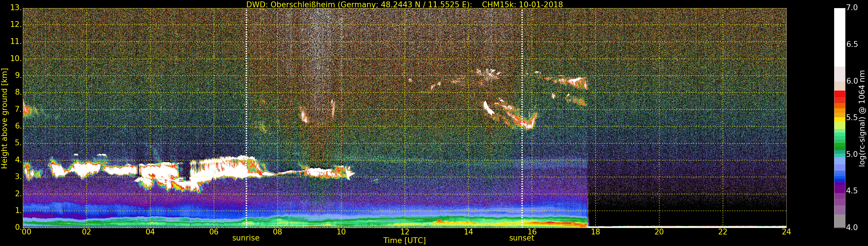This screenshot has width=868, height=246.
Task: Click colorbar value label '4.5'
Action: (x=852, y=191)
